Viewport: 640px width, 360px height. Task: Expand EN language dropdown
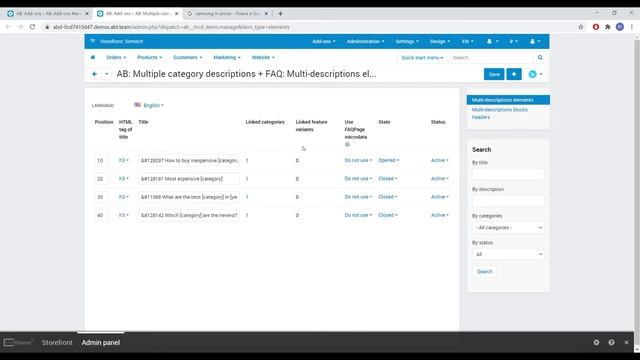[x=468, y=41]
